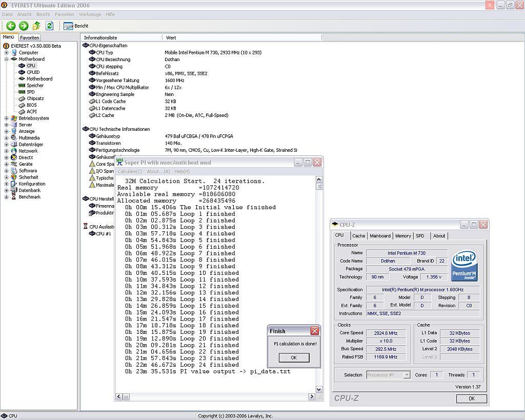This screenshot has width=525, height=420.
Task: Click the green Forward arrow toolbar icon
Action: (x=24, y=26)
